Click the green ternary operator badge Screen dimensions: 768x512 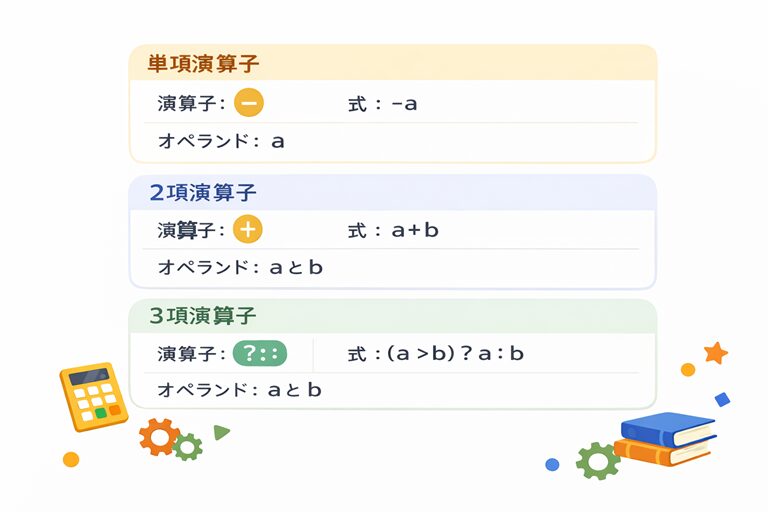pos(259,353)
